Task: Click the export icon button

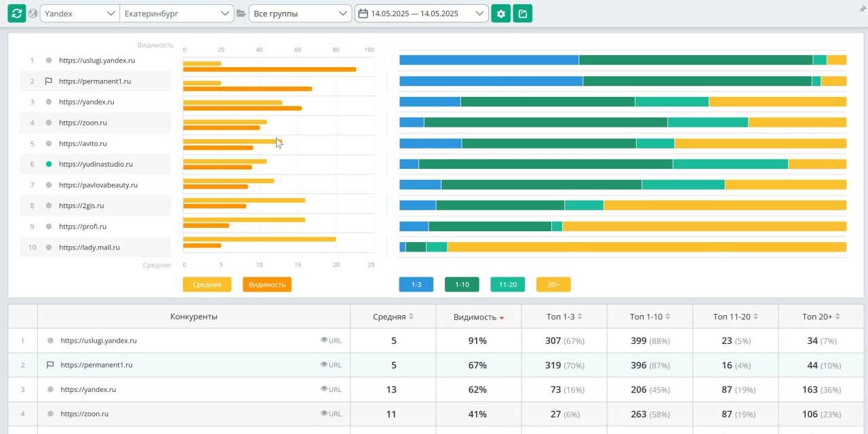Action: pos(522,14)
